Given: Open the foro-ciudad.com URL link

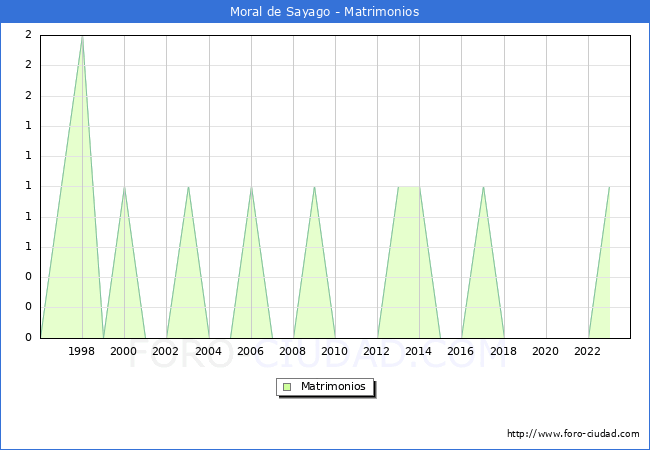Looking at the screenshot, I should click(x=573, y=434).
